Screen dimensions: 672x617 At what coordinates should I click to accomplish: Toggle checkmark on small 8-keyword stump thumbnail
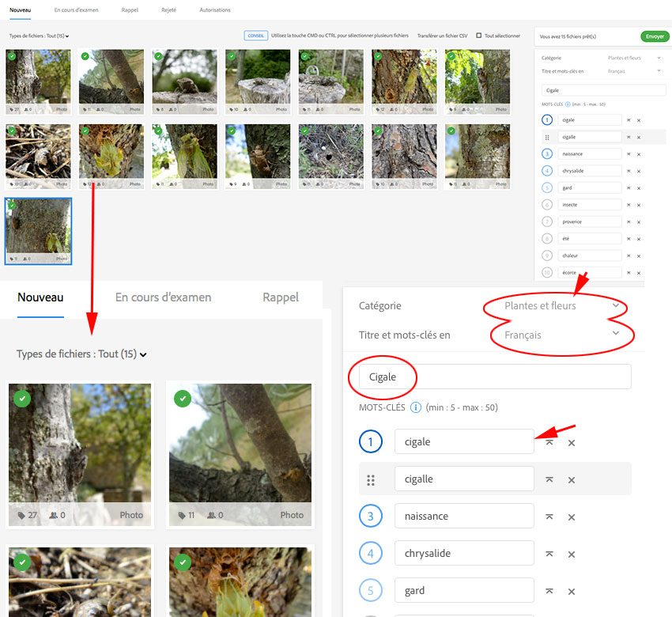point(158,56)
